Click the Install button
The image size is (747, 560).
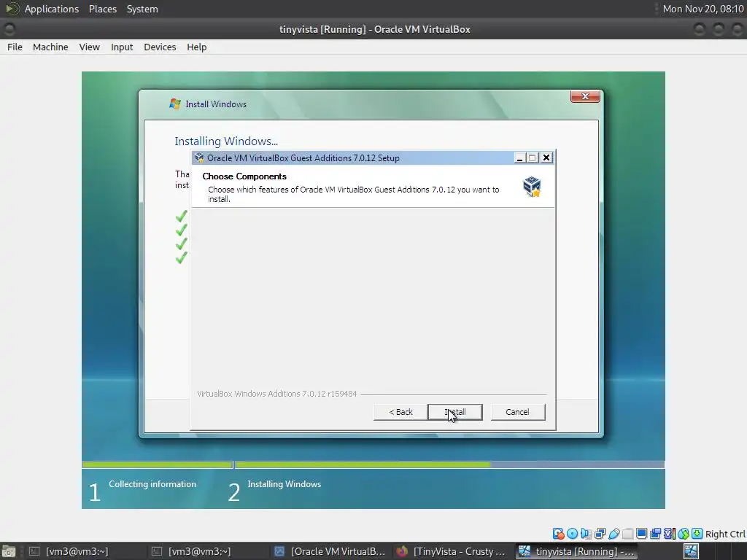point(455,412)
